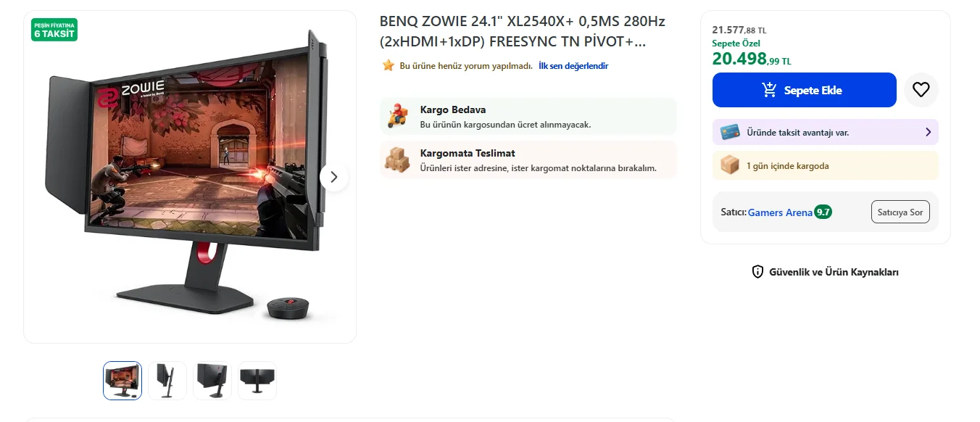The height and width of the screenshot is (422, 980).
Task: Open İlk sen değerlendir review link
Action: 573,66
